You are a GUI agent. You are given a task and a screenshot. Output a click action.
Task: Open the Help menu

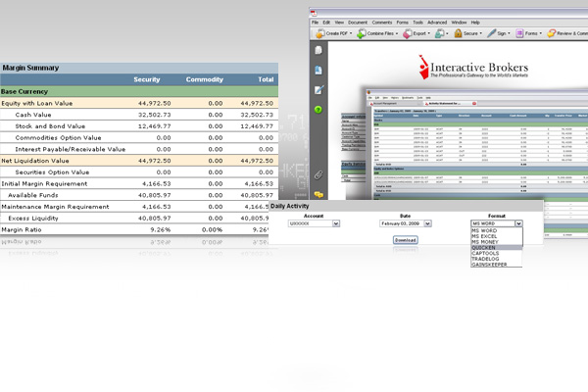coord(475,23)
